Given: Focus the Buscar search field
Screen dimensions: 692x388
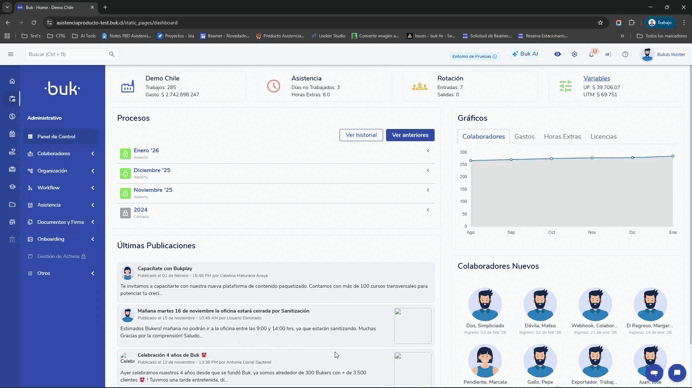Looking at the screenshot, I should pyautogui.click(x=67, y=54).
